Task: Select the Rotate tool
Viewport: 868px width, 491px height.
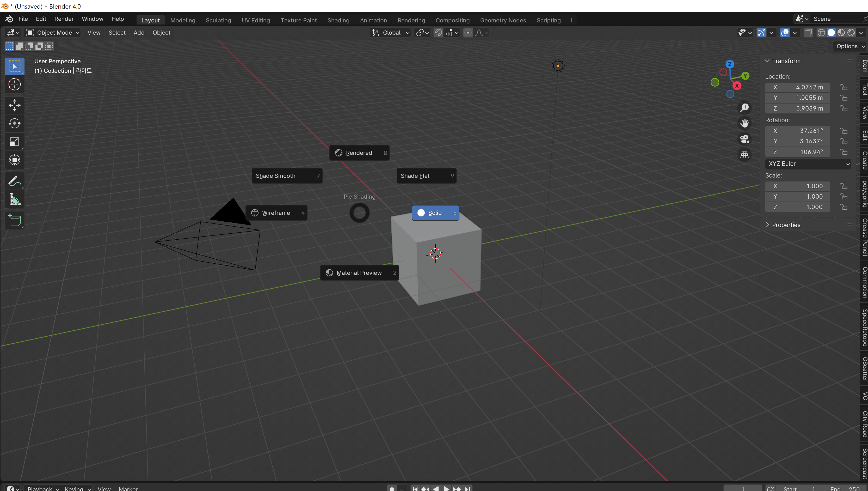Action: pos(15,123)
